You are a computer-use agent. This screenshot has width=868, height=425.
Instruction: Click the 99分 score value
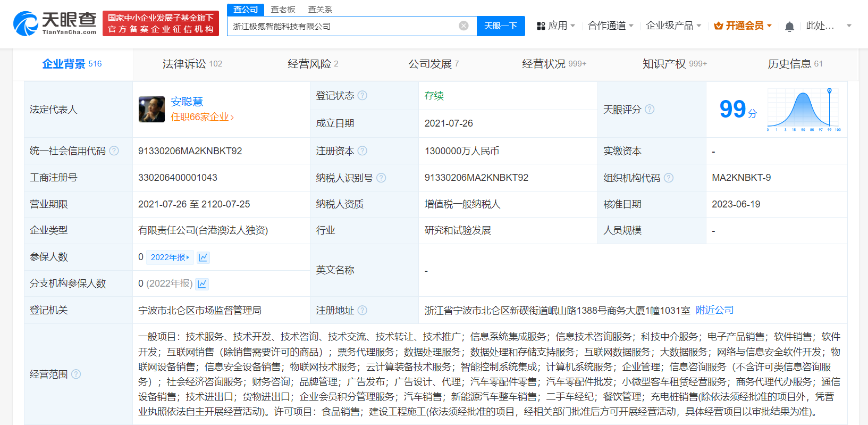click(x=738, y=109)
